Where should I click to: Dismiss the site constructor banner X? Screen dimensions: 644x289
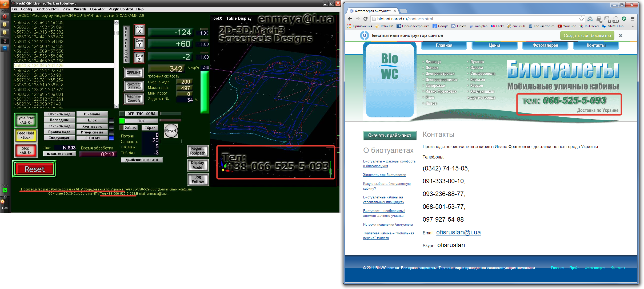[x=621, y=35]
